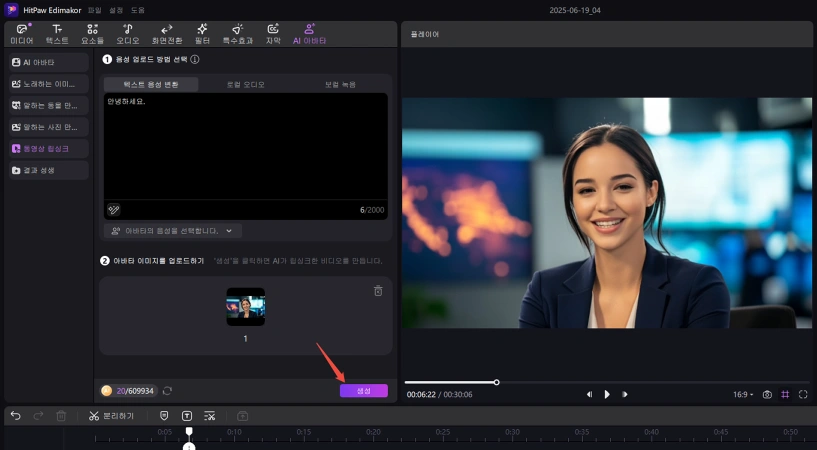Open the 특수효과 effects tab
Image resolution: width=817 pixels, height=450 pixels.
(238, 34)
